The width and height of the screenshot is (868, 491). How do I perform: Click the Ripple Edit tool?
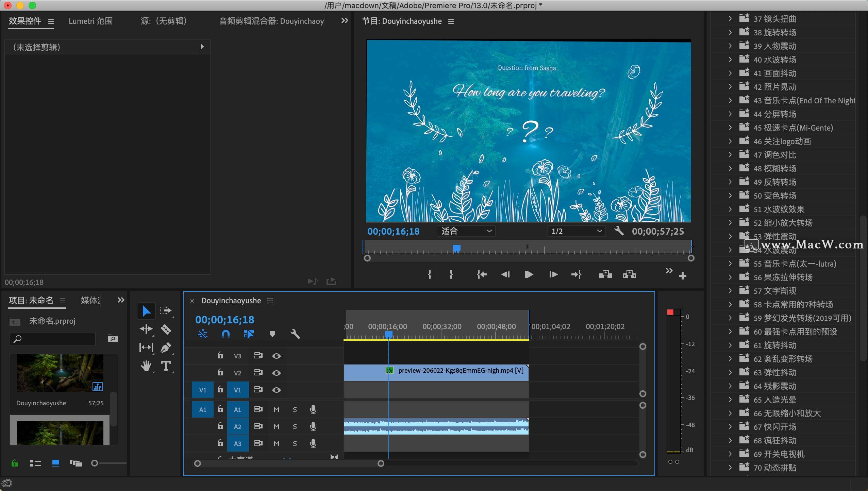click(x=146, y=329)
